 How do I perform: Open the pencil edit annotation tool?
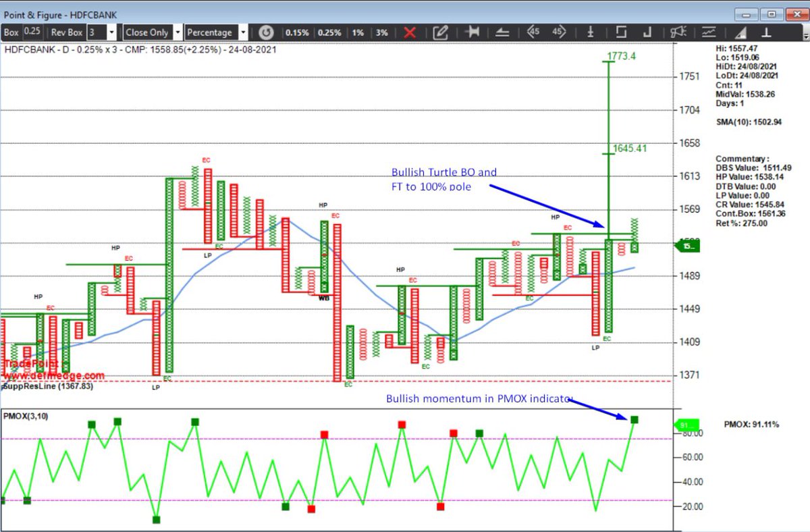441,32
